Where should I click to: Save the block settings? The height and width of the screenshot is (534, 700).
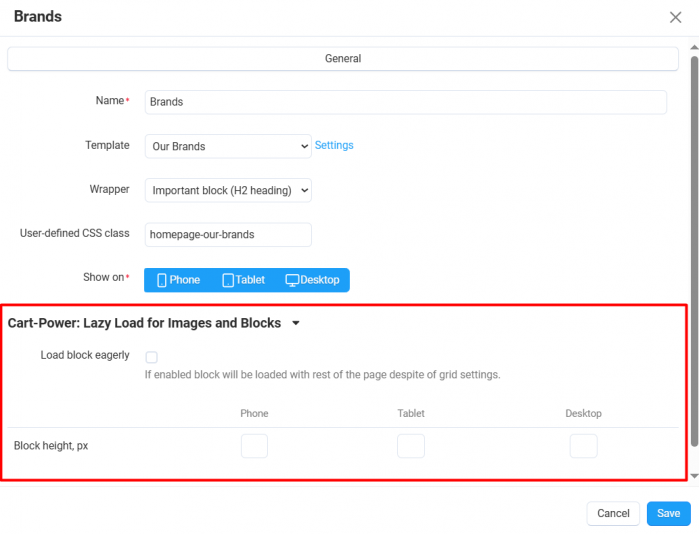(x=668, y=513)
